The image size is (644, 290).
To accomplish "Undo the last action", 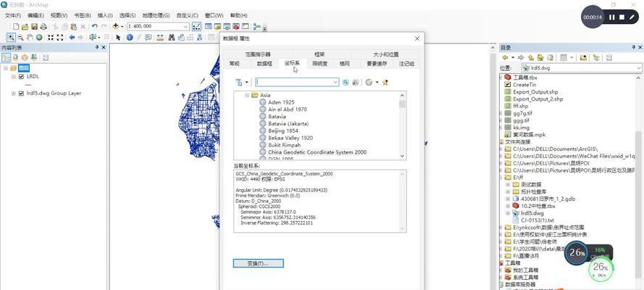I will [x=94, y=26].
